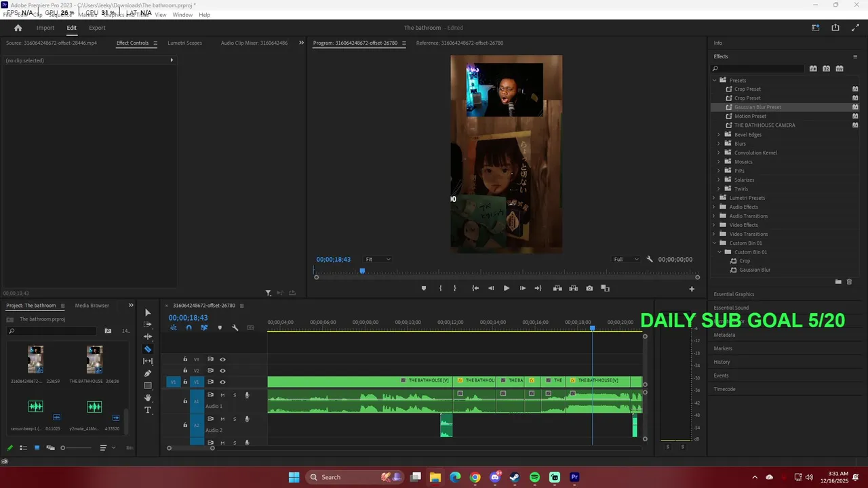Select the Pen tool
The height and width of the screenshot is (488, 868).
tap(148, 373)
